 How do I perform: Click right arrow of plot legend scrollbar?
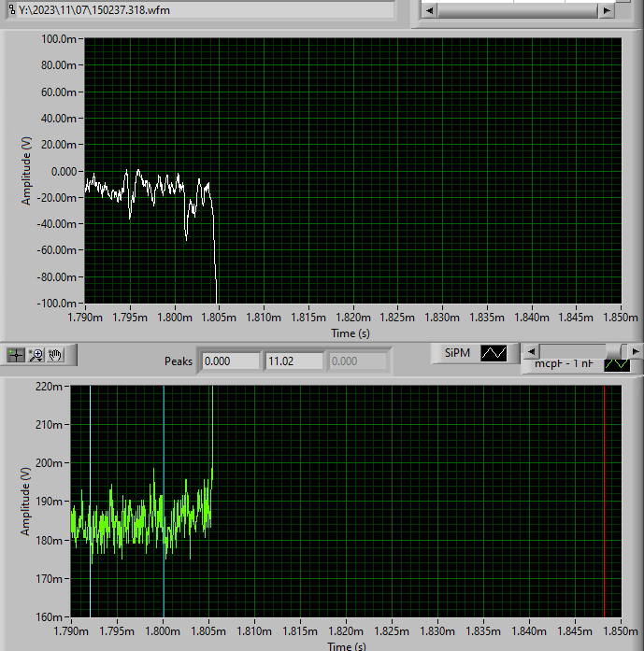click(636, 352)
